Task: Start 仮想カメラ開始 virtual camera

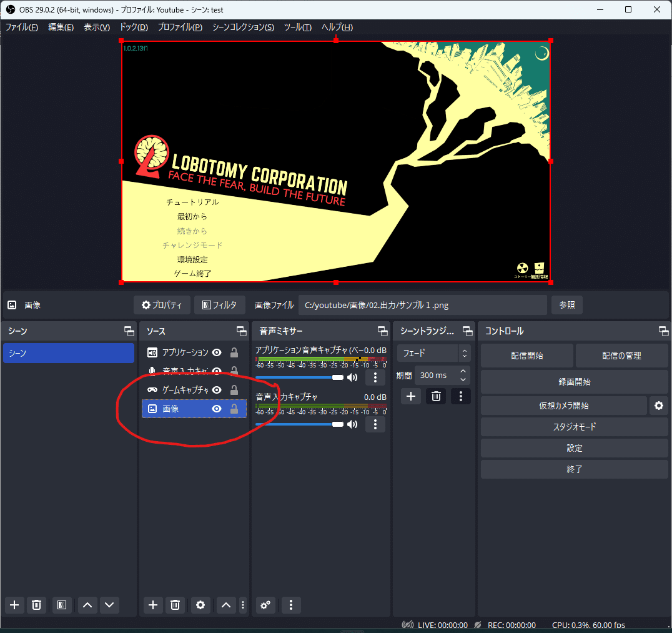Action: pos(563,406)
